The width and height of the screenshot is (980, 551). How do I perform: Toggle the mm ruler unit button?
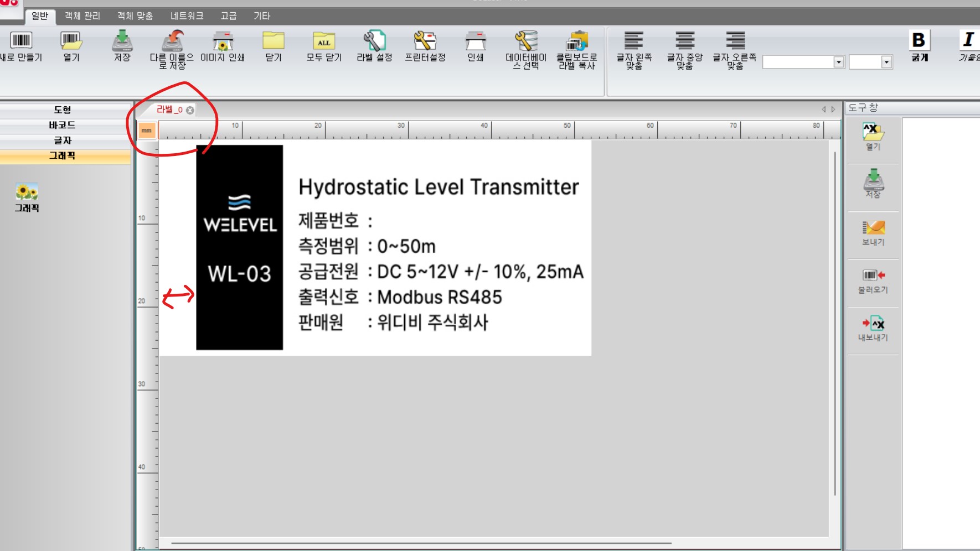[147, 131]
